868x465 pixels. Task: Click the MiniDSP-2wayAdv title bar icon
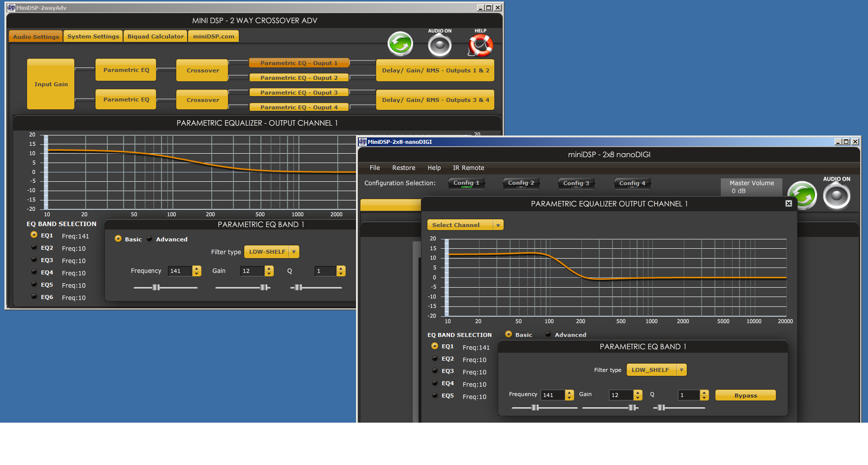[11, 7]
